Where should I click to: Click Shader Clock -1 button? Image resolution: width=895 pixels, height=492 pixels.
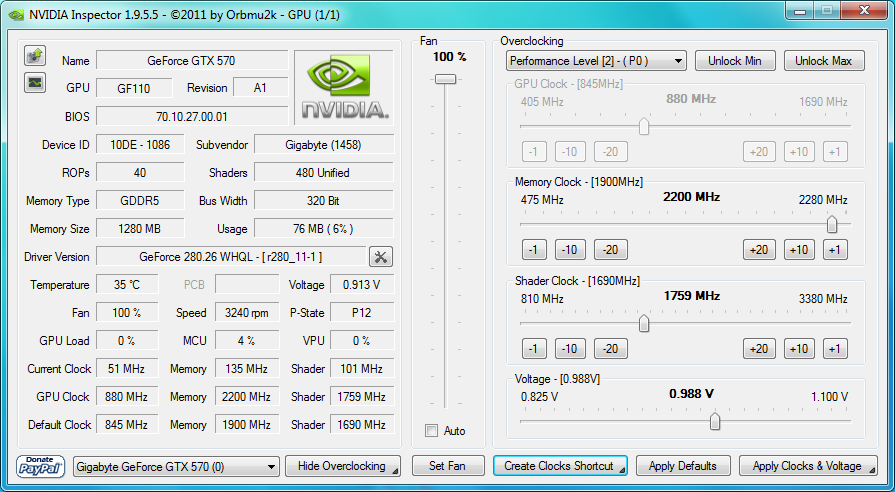(x=534, y=349)
